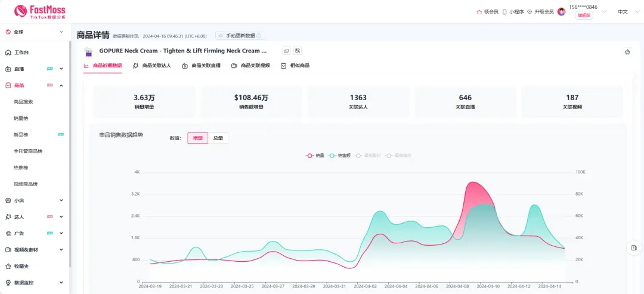This screenshot has width=644, height=294.
Task: Click the 手动更新数据 button
Action: pyautogui.click(x=240, y=36)
